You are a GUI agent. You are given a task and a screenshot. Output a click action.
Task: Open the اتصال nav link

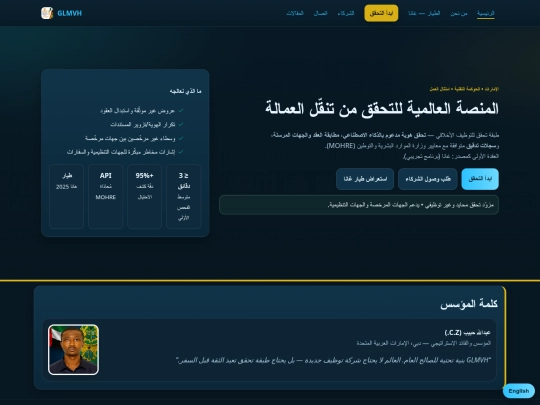(321, 13)
